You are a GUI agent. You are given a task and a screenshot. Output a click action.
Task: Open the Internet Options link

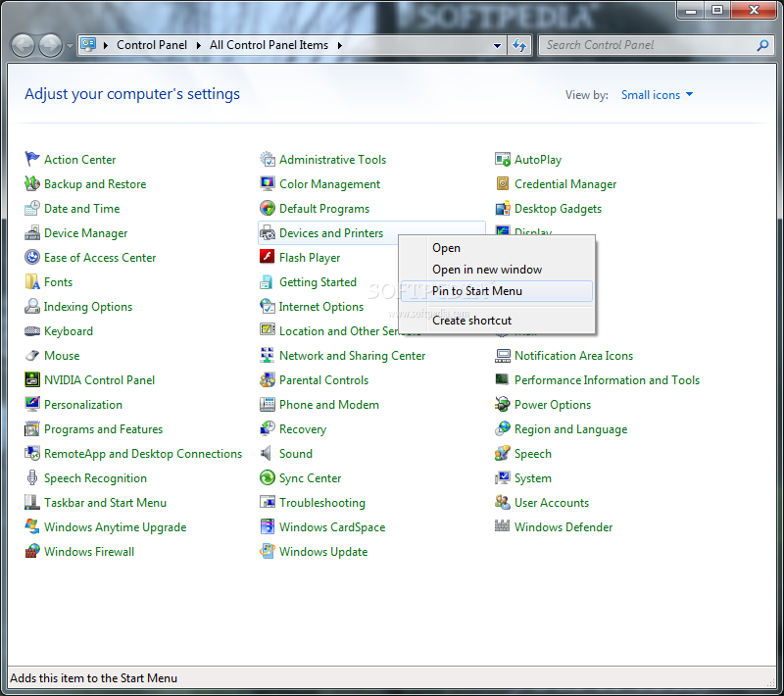point(321,307)
